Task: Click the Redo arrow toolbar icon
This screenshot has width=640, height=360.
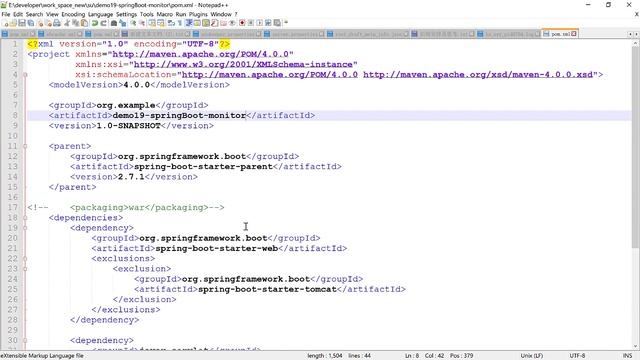Action: [103, 23]
